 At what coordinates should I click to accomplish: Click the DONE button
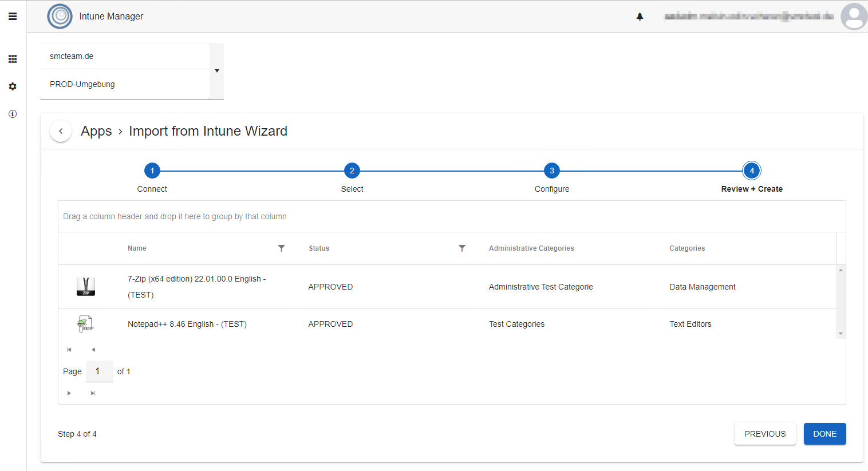(825, 434)
